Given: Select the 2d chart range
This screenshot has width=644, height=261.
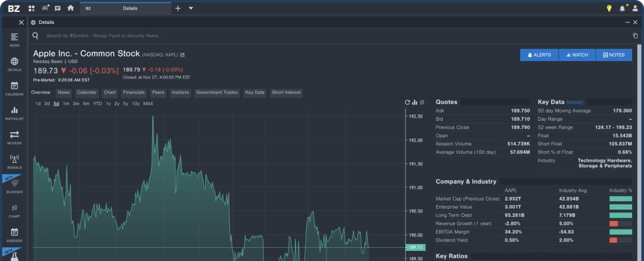Looking at the screenshot, I should click(x=47, y=104).
